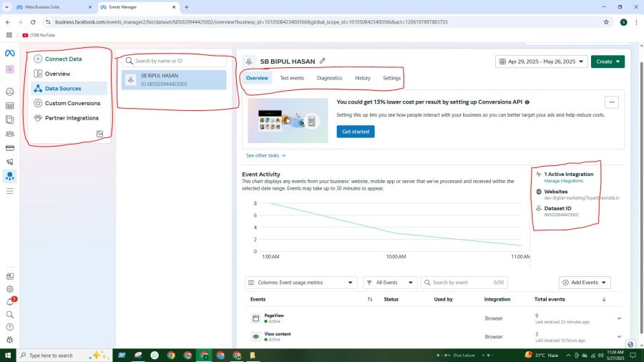Open the Audiences people icon in the left rail
644x362 pixels.
[x=10, y=134]
